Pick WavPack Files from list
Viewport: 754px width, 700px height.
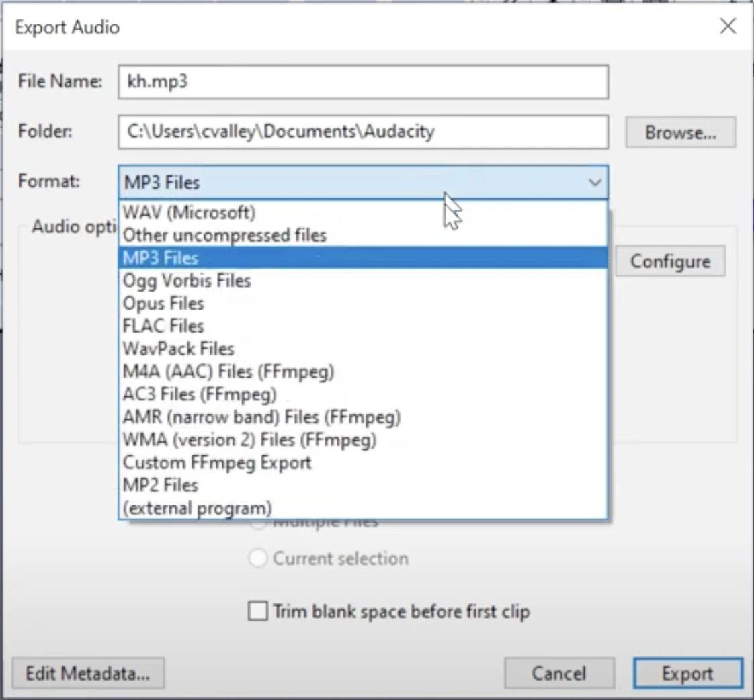pos(178,349)
